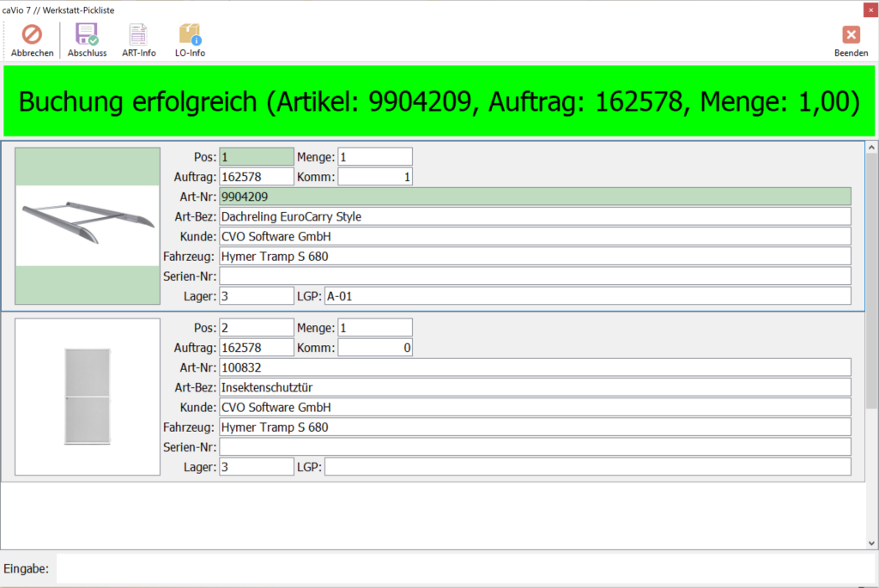Click the green Buchung erfolgreich banner

point(439,101)
